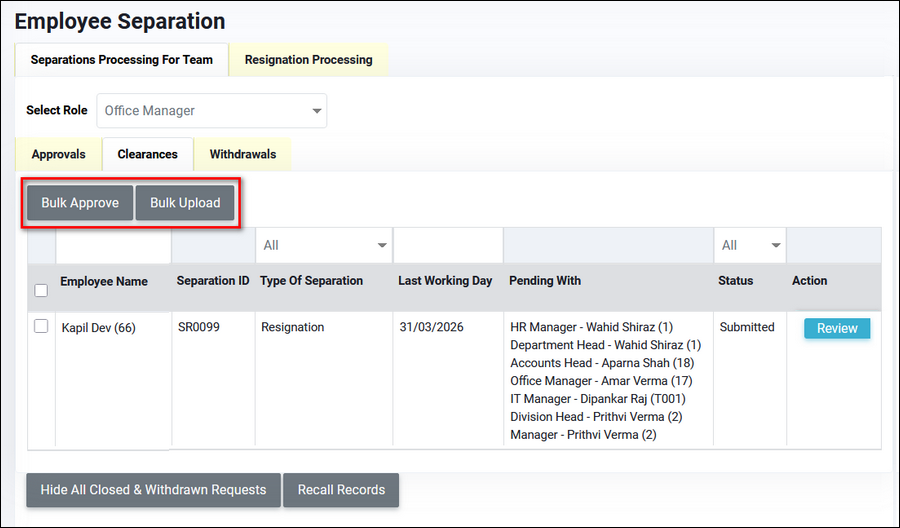Open the Separations Processing For Team tab
The height and width of the screenshot is (528, 900).
[x=121, y=60]
